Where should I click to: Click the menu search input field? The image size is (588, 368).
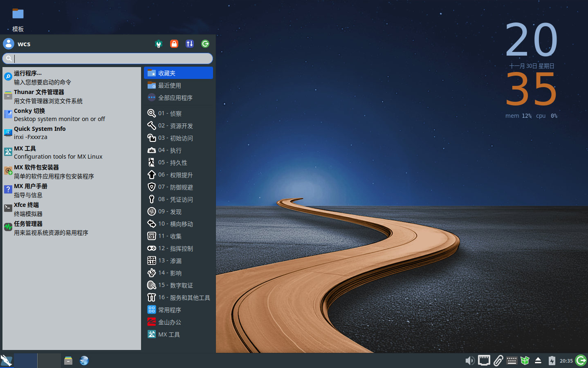tap(108, 58)
